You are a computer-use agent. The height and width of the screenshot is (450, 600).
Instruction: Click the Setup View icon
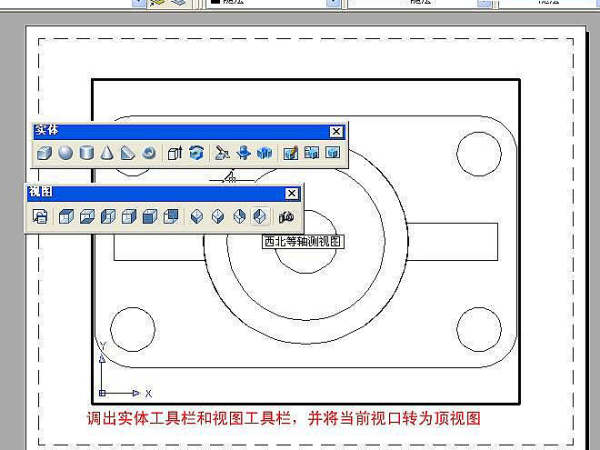pyautogui.click(x=312, y=153)
